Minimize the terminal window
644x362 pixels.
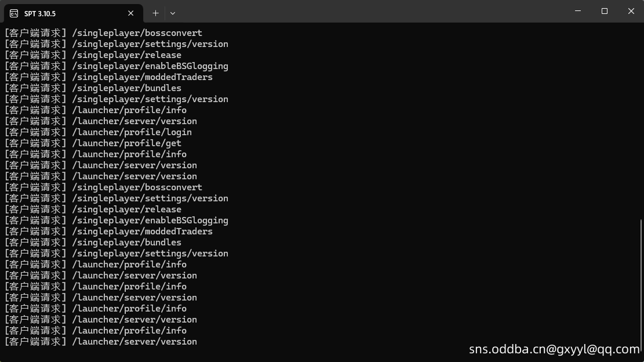tap(577, 11)
